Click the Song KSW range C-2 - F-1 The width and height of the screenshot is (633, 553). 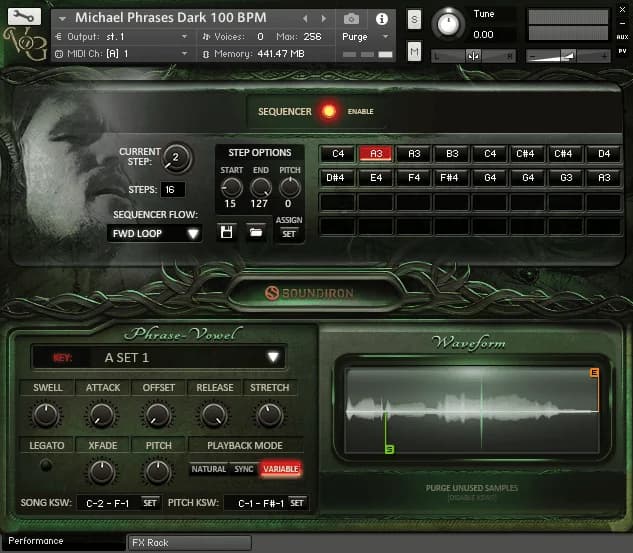(108, 503)
